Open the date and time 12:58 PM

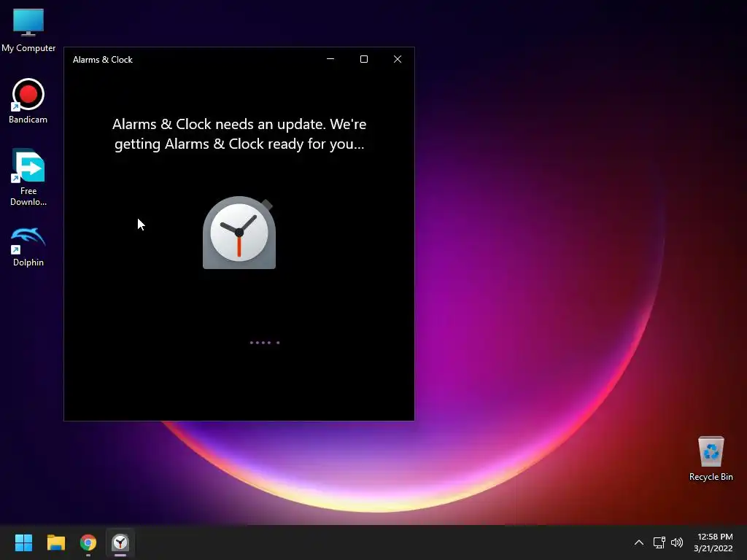click(713, 542)
